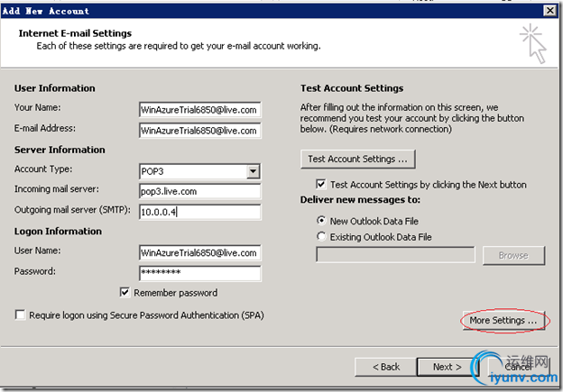Click the Internet E-mail Settings heading

pos(75,33)
